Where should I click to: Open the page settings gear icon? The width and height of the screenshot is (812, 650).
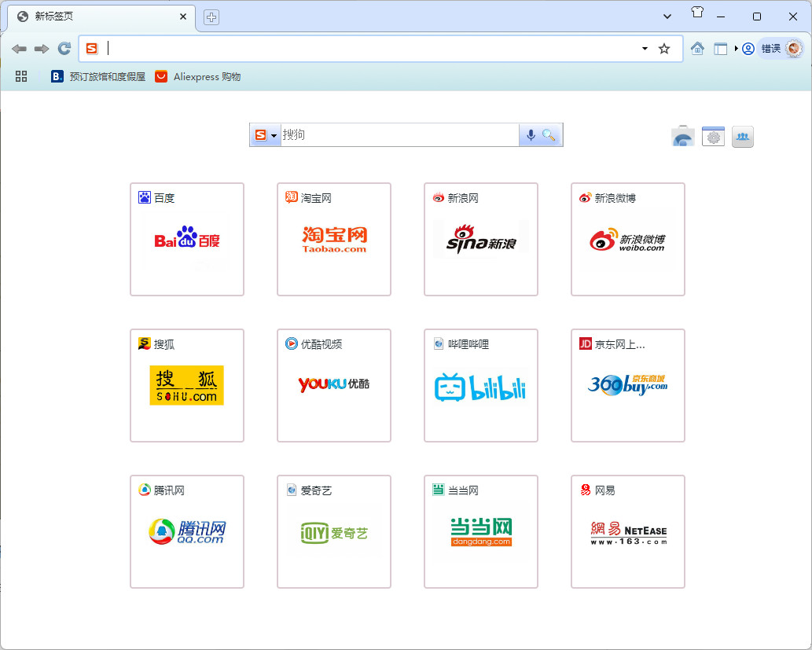[x=713, y=136]
